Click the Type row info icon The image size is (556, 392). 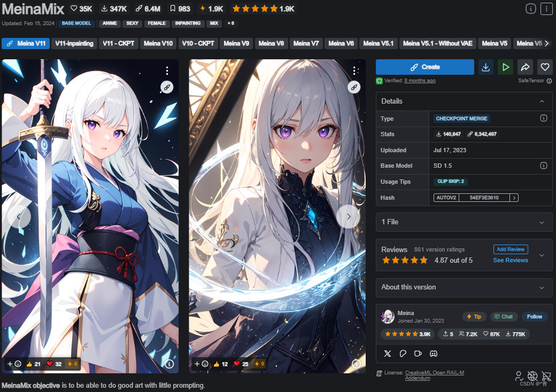coord(544,118)
